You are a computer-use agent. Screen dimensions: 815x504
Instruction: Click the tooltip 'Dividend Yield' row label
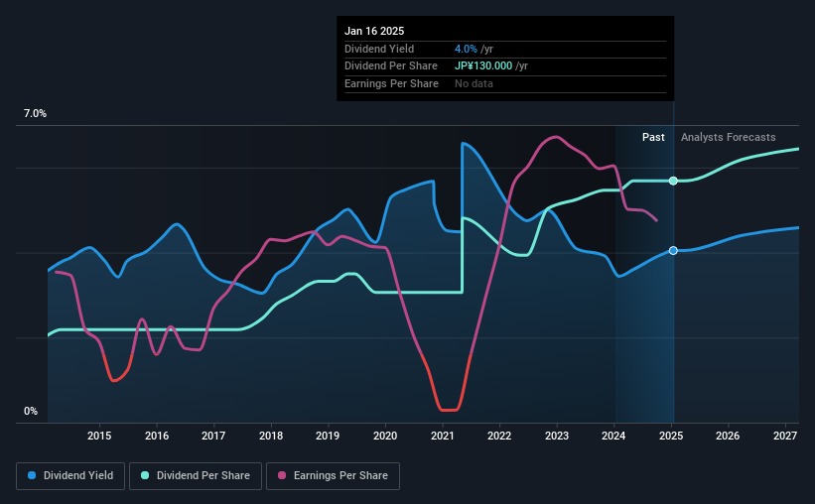pyautogui.click(x=379, y=49)
